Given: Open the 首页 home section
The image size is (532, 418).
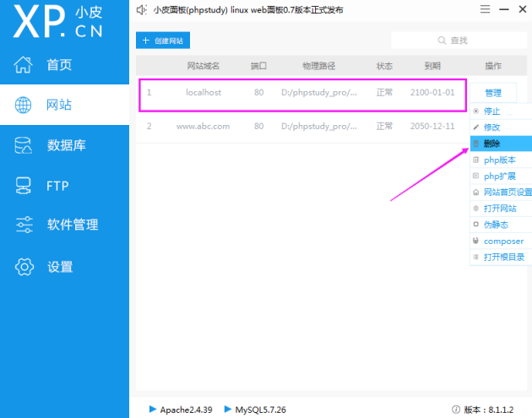Looking at the screenshot, I should [x=59, y=65].
